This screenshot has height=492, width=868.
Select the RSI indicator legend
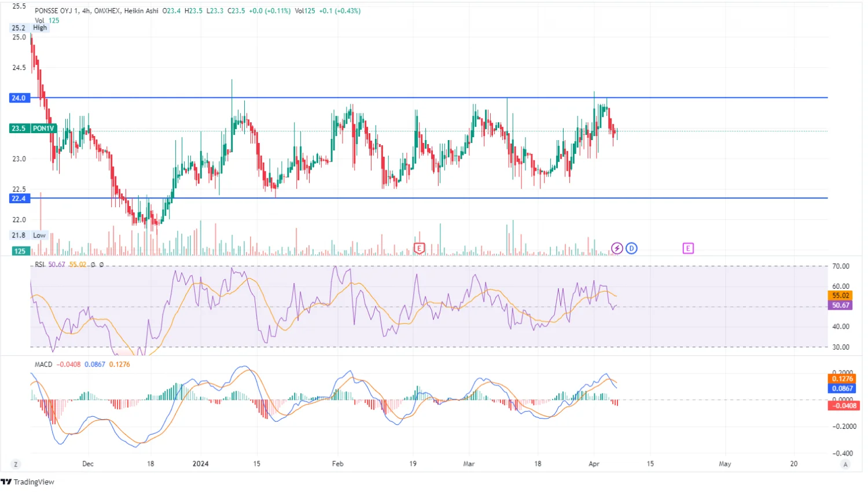click(40, 265)
